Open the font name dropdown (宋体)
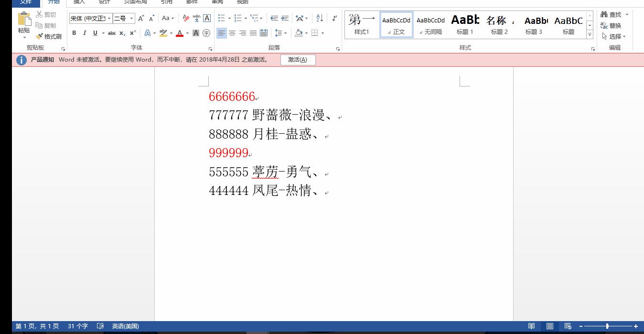 click(x=109, y=18)
